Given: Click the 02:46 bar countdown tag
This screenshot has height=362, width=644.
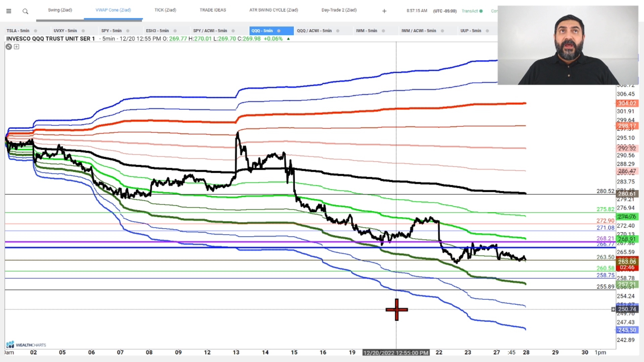Looking at the screenshot, I should (x=627, y=267).
